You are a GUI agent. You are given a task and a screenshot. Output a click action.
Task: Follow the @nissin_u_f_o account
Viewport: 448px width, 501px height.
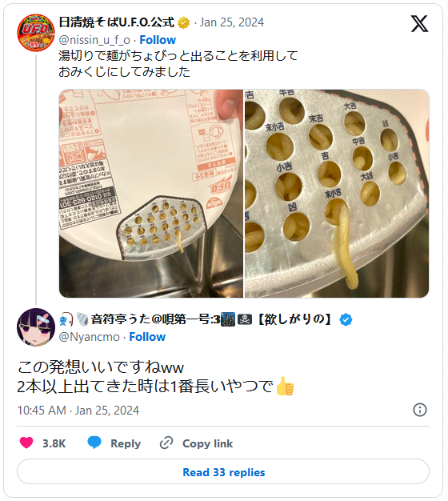click(158, 40)
